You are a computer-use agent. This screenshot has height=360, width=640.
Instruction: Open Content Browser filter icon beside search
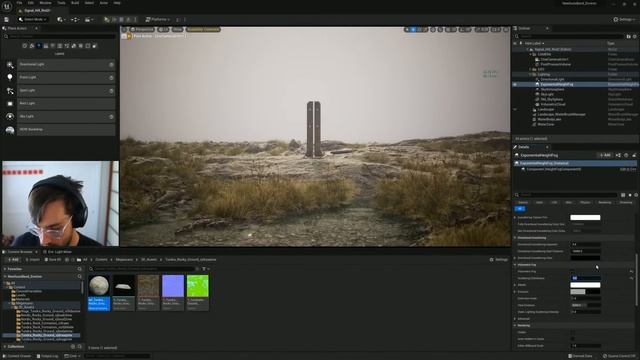click(204, 269)
